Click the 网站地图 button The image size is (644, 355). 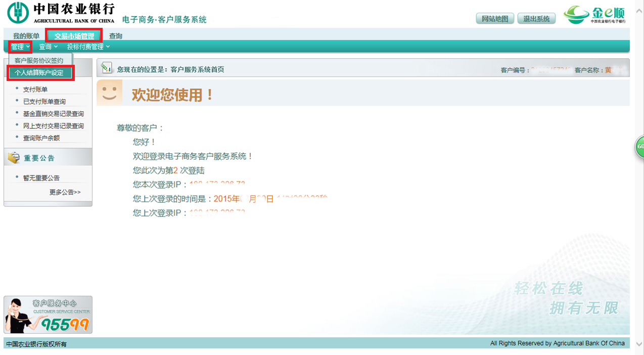[495, 19]
